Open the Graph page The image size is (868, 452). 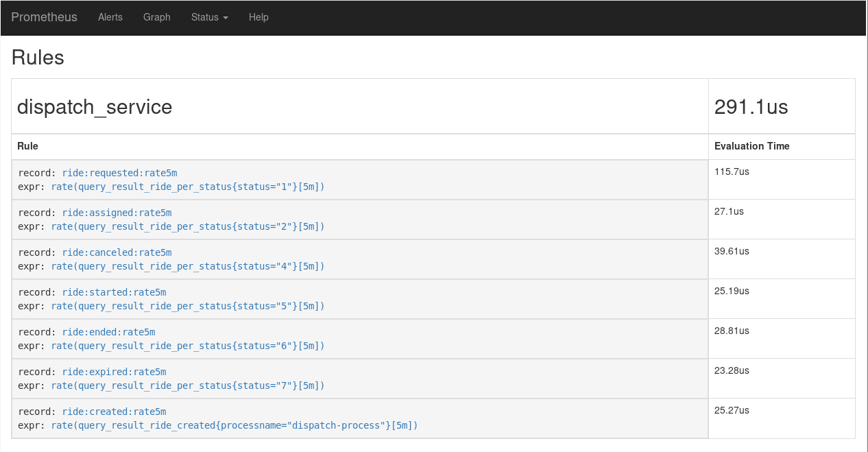pos(157,17)
